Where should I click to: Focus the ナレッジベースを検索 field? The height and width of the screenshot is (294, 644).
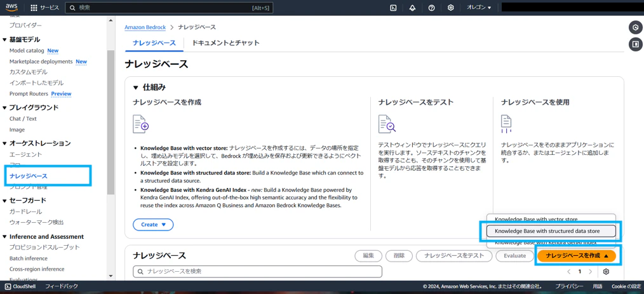click(x=257, y=271)
